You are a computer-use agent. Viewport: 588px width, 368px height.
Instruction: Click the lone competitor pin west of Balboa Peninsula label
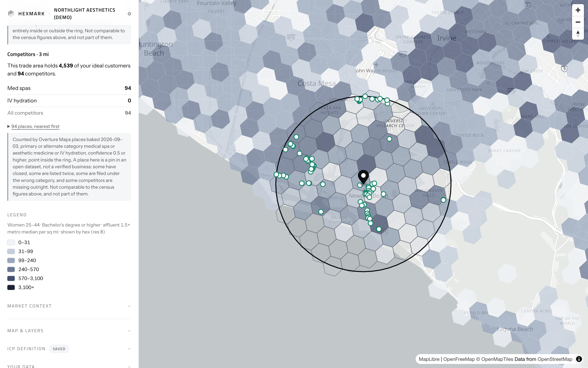(321, 212)
